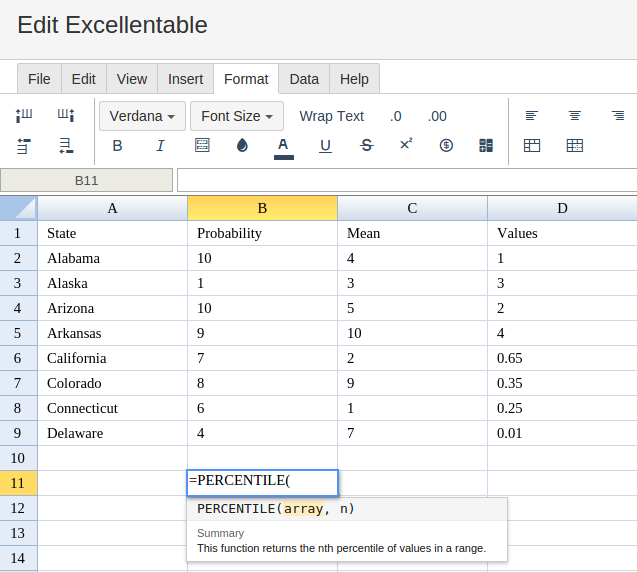Open the Verdana font dropdown
This screenshot has width=637, height=572.
pyautogui.click(x=142, y=116)
